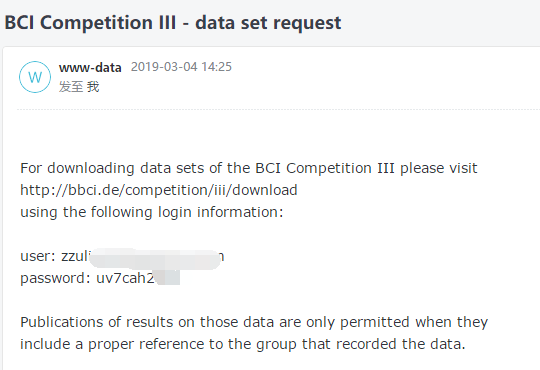This screenshot has width=540, height=370.
Task: Click the word 'request' in the subject
Action: pyautogui.click(x=307, y=23)
